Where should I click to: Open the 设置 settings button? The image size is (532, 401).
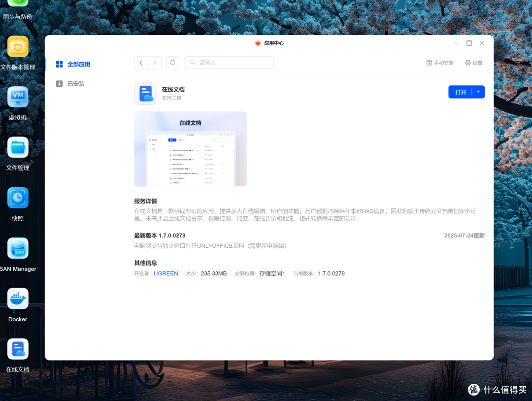click(474, 63)
